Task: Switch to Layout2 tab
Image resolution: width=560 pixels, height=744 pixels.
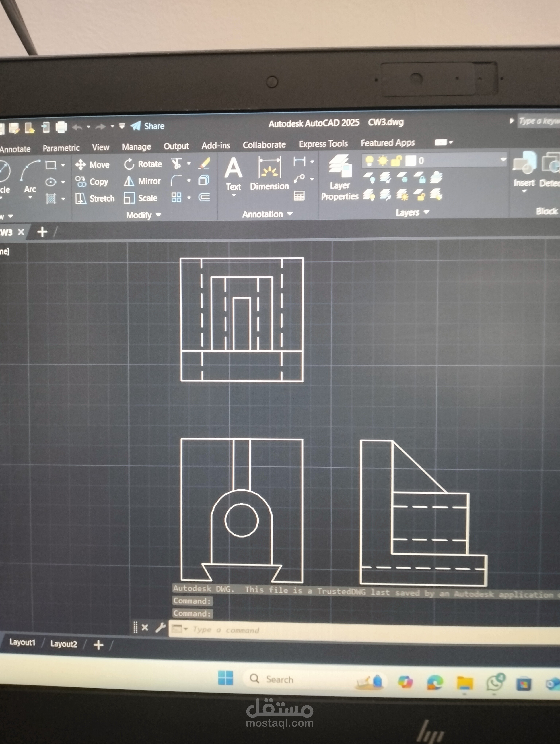Action: pyautogui.click(x=64, y=644)
